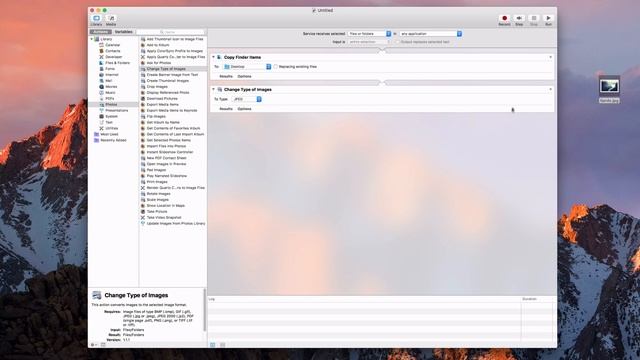640x360 pixels.
Task: Click 'Update Images from Photos Library' icon
Action: coord(143,224)
